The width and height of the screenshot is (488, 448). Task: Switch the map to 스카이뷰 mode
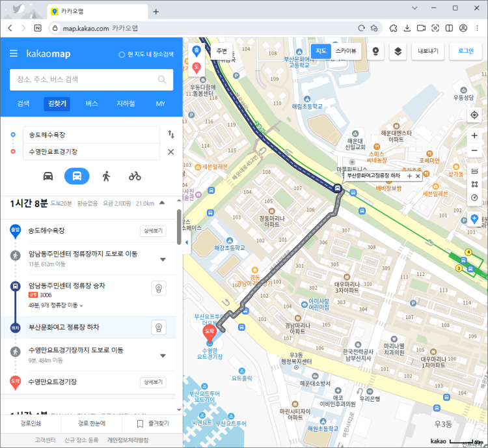click(346, 51)
